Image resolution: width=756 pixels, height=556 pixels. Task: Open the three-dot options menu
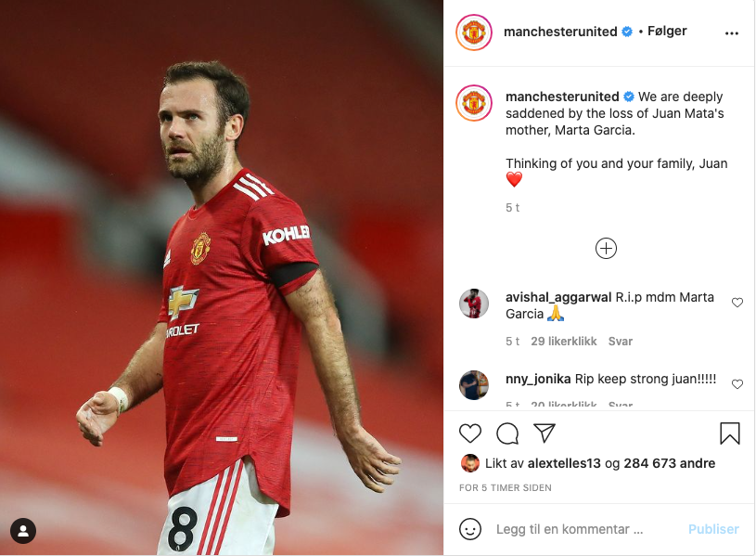click(731, 32)
